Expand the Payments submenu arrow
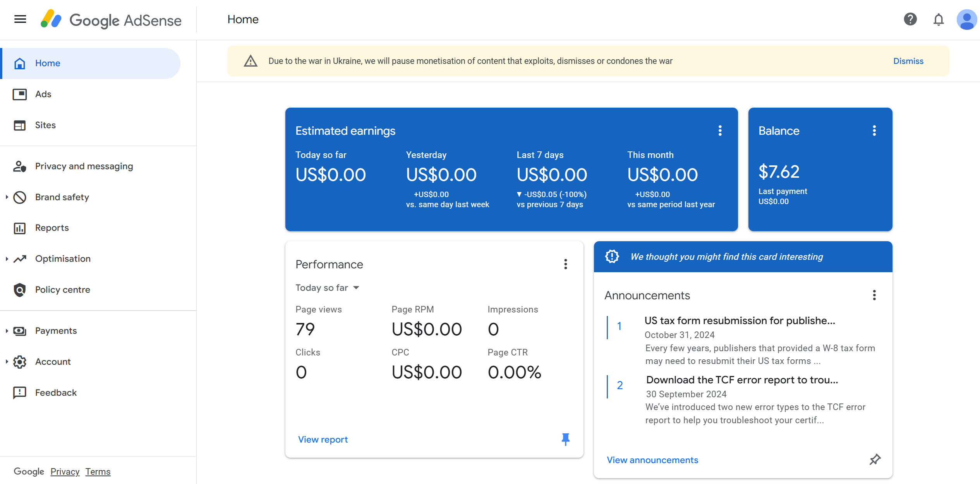The height and width of the screenshot is (484, 980). (x=7, y=331)
